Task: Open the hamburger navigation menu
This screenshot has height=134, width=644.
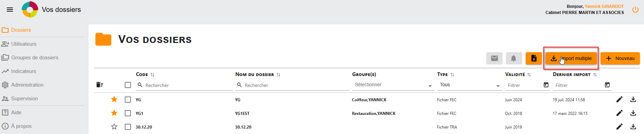Action: click(10, 10)
